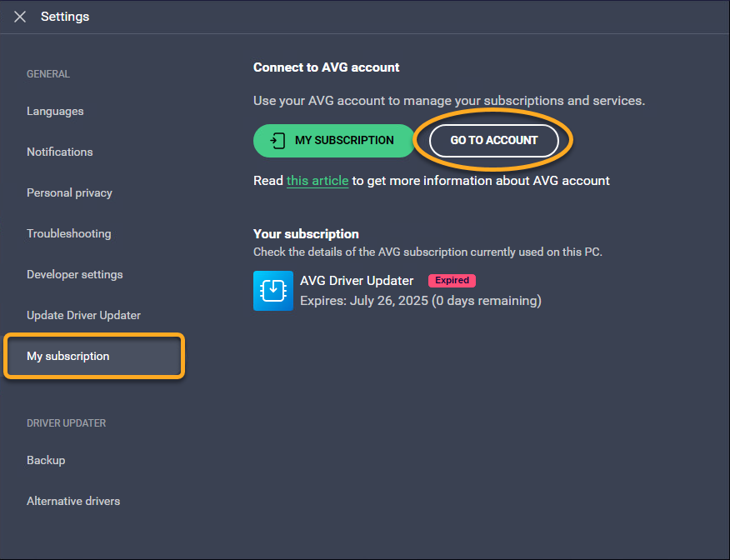Select Update Driver Updater option

point(83,316)
